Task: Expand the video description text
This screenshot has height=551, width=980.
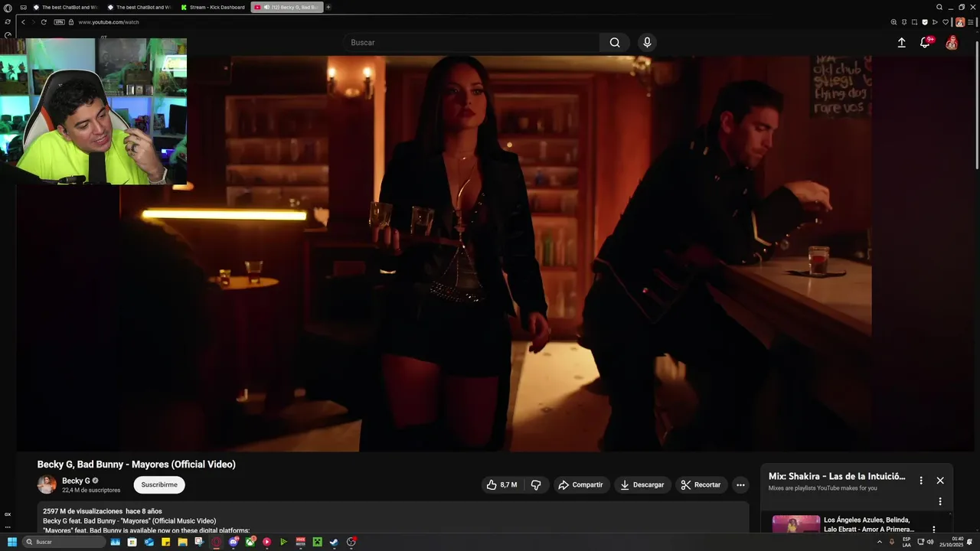Action: pyautogui.click(x=393, y=517)
